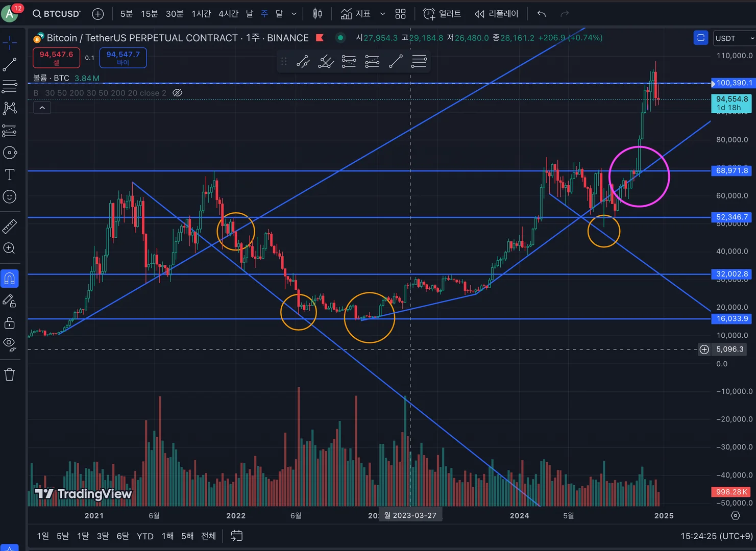Set the date range to 6달
756x551 pixels.
[123, 536]
